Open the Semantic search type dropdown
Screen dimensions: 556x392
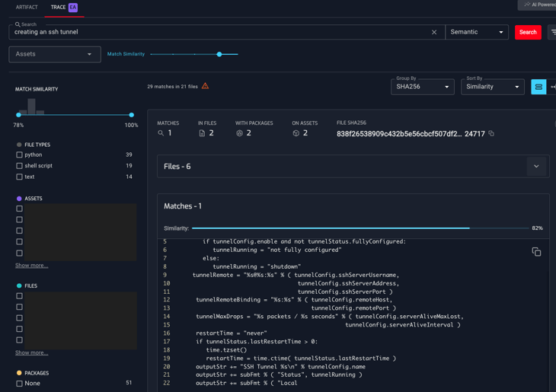click(477, 32)
